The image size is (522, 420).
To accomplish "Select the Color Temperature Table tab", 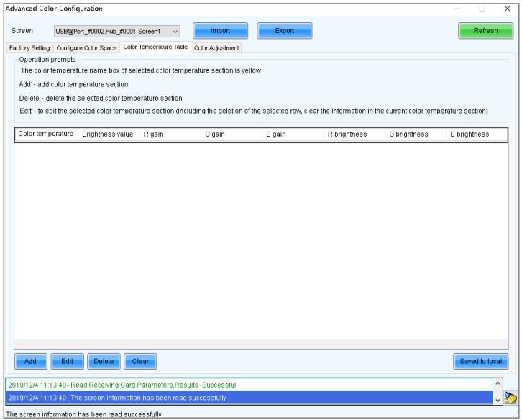I will pyautogui.click(x=155, y=47).
